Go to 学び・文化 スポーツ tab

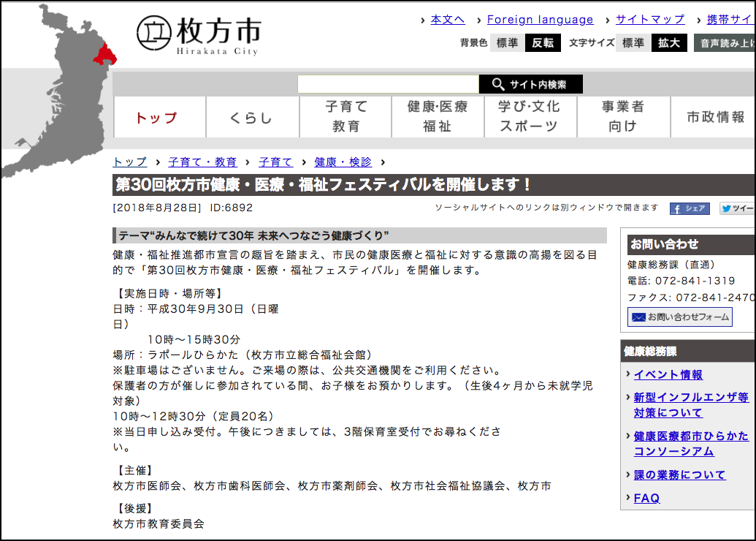pos(530,117)
